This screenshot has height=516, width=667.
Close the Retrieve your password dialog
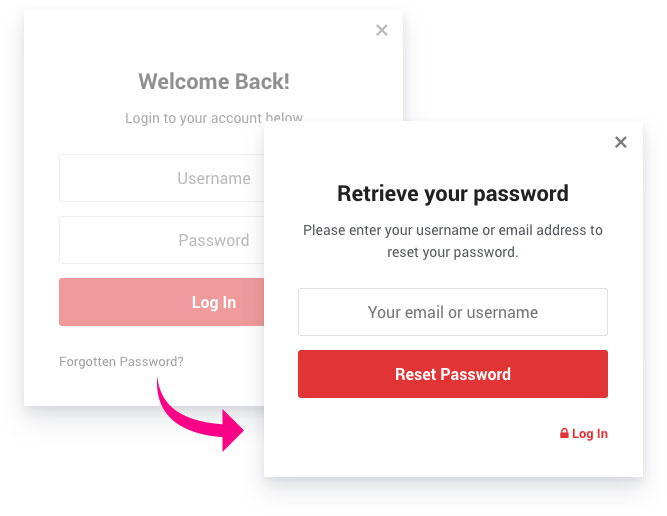620,142
